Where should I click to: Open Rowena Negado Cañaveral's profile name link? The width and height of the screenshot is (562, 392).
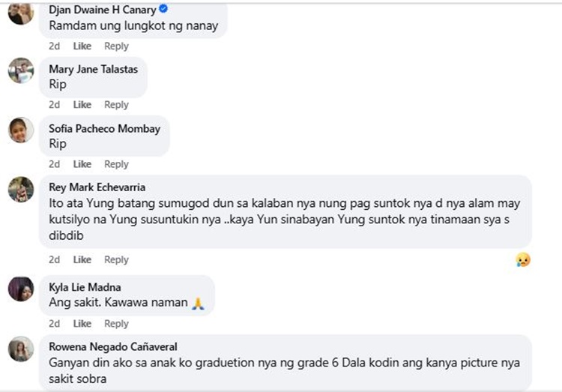(112, 346)
